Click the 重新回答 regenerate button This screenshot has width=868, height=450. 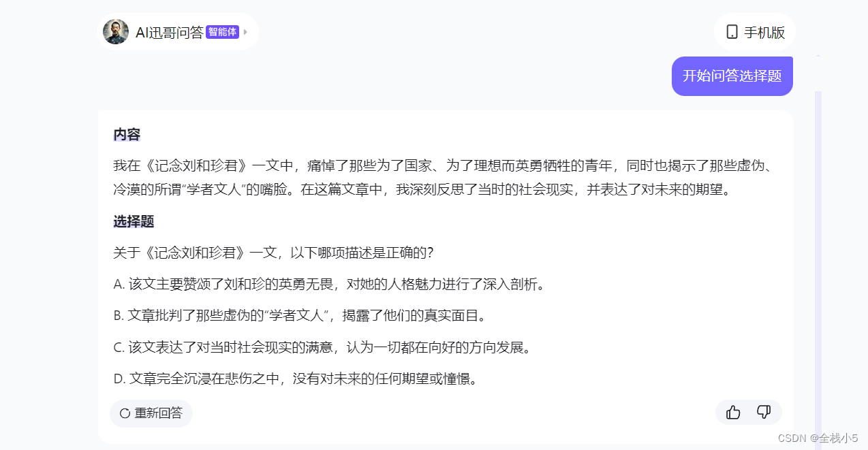[x=151, y=413]
